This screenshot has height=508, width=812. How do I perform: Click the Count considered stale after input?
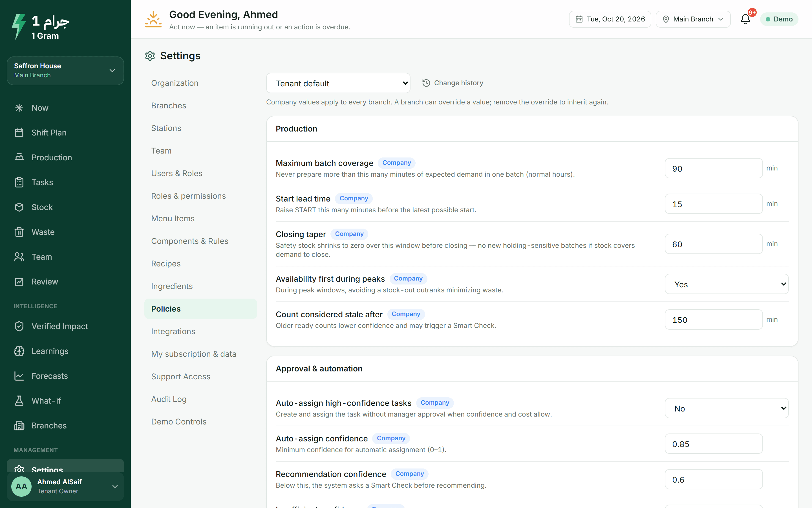(x=713, y=319)
